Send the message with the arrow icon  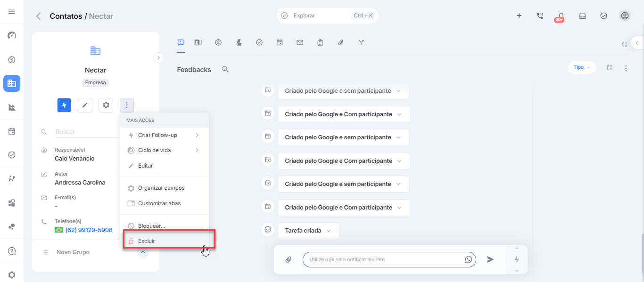(x=490, y=259)
